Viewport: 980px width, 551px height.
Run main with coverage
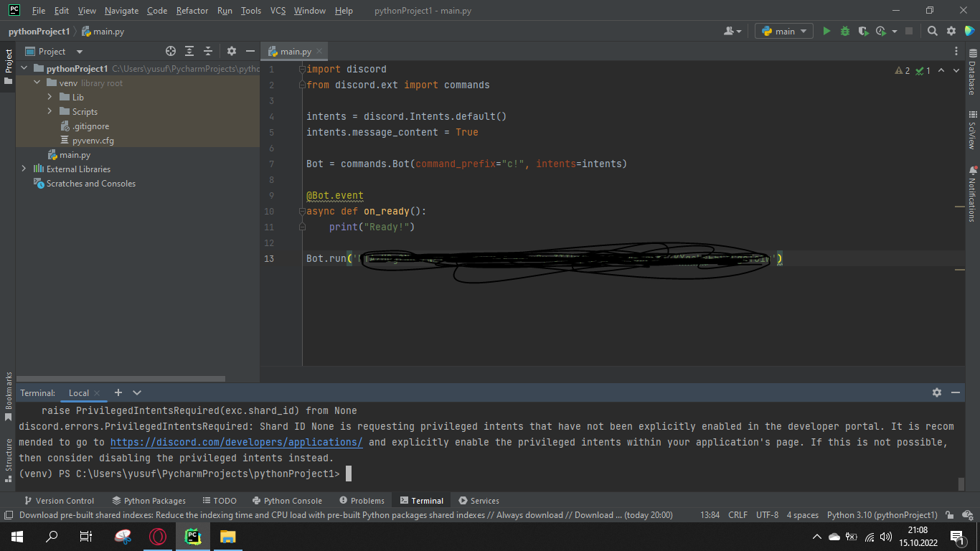click(x=863, y=31)
